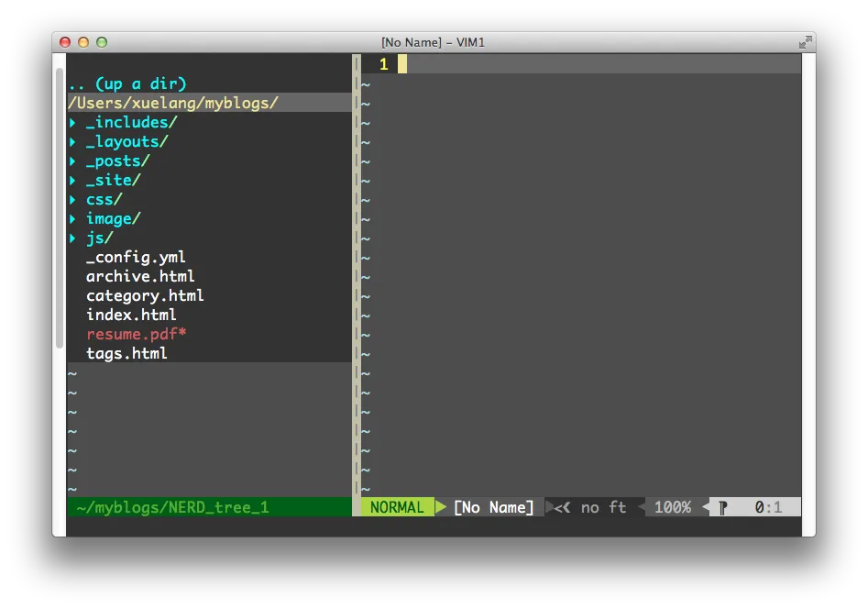868x609 pixels.
Task: Click the arrow beside js folder
Action: 72,238
